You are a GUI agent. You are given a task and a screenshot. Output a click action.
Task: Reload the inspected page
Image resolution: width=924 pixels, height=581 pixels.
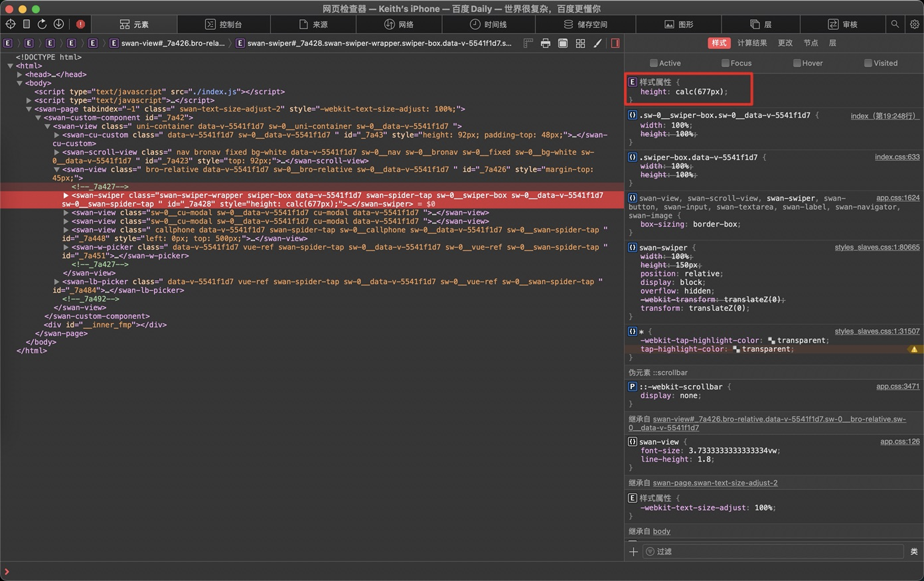point(42,24)
